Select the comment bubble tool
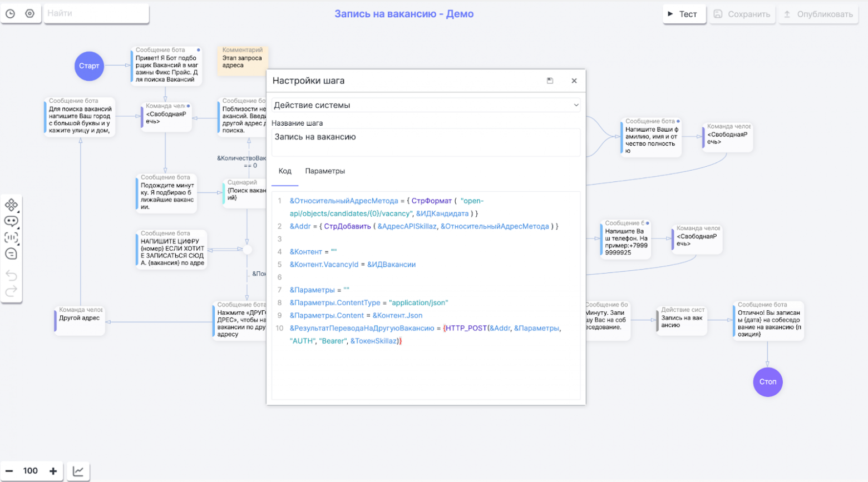This screenshot has height=482, width=868. (11, 254)
